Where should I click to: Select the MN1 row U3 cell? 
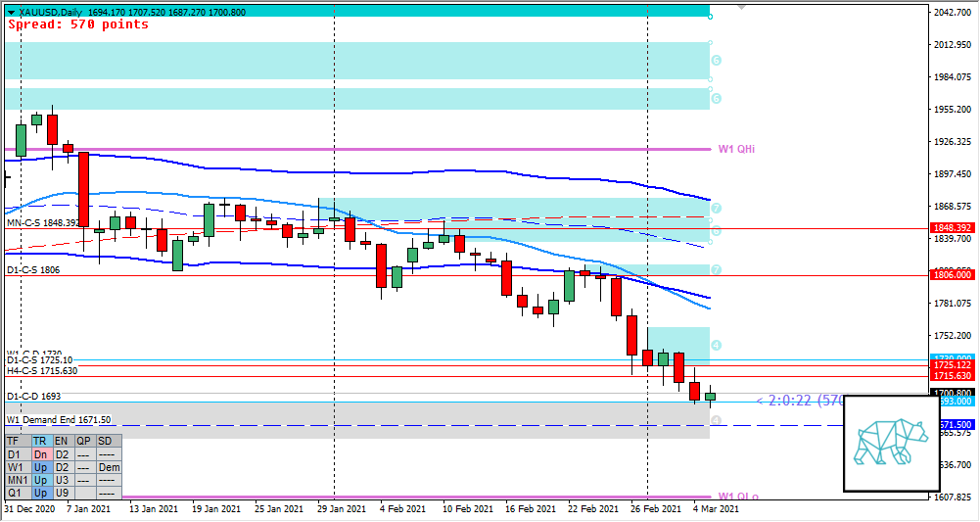tap(62, 480)
